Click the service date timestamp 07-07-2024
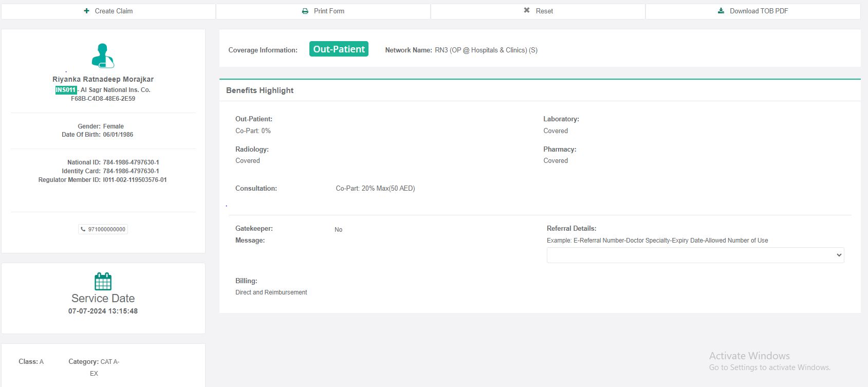868x387 pixels. [103, 311]
